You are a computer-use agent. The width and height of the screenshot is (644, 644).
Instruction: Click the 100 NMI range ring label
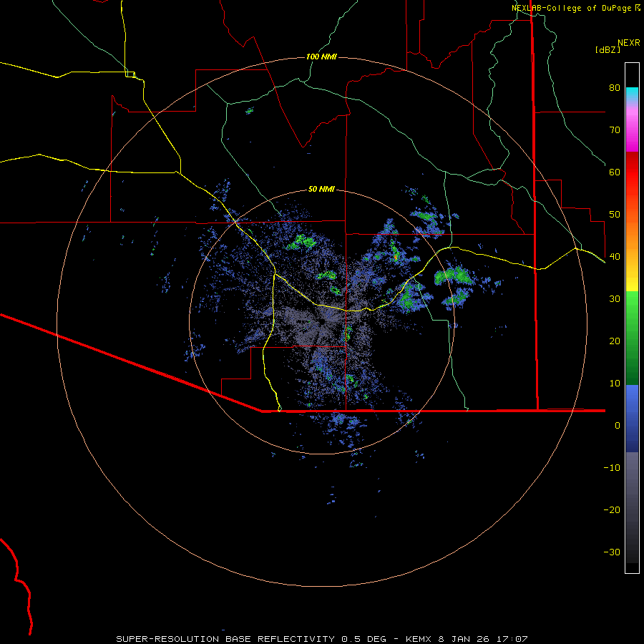click(x=321, y=57)
